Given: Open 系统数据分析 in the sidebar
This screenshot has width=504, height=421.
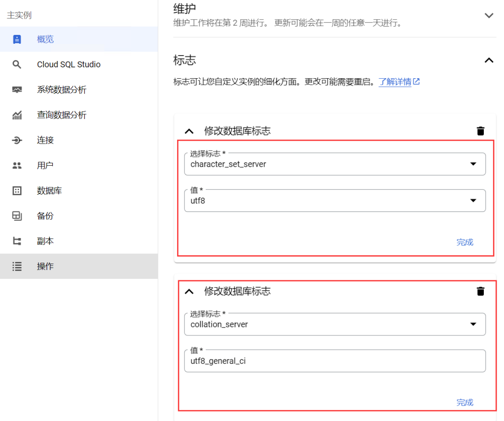Looking at the screenshot, I should pyautogui.click(x=79, y=90).
